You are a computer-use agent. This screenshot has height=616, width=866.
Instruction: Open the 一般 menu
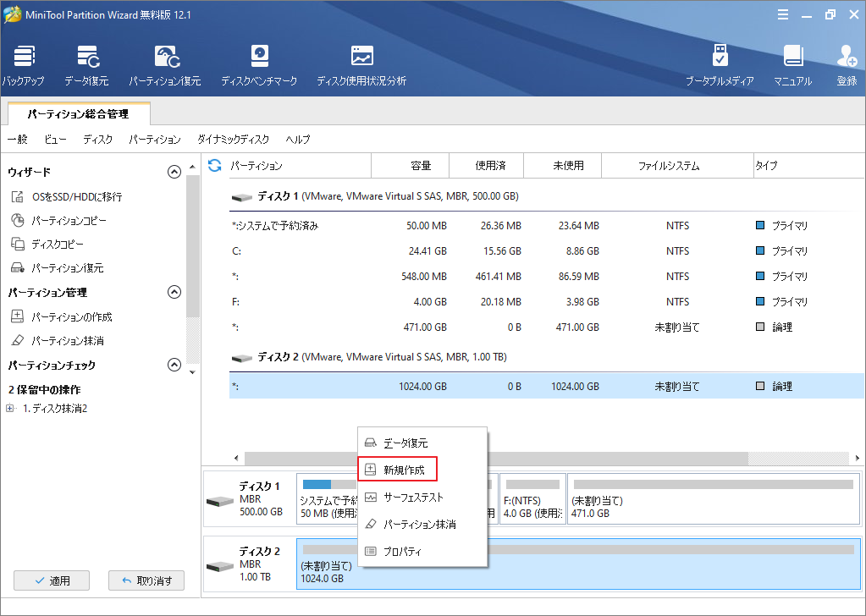point(18,139)
